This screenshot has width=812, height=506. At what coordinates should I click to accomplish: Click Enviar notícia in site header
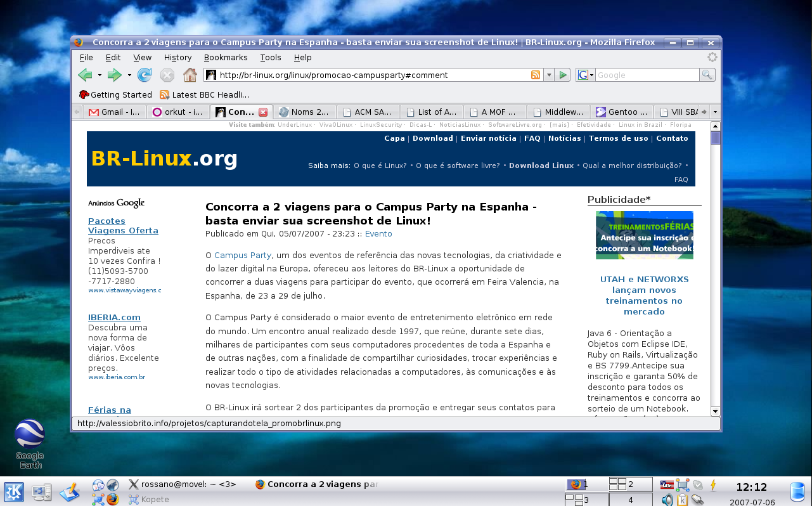pos(489,138)
